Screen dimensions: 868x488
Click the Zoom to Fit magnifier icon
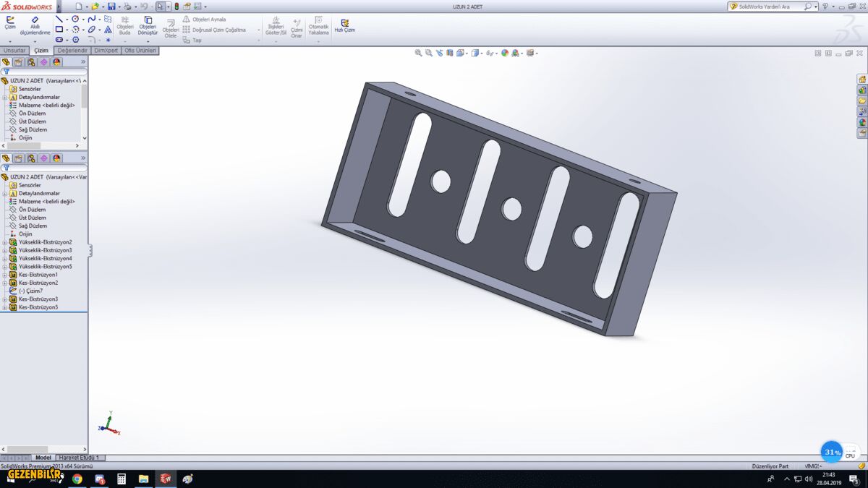point(418,53)
